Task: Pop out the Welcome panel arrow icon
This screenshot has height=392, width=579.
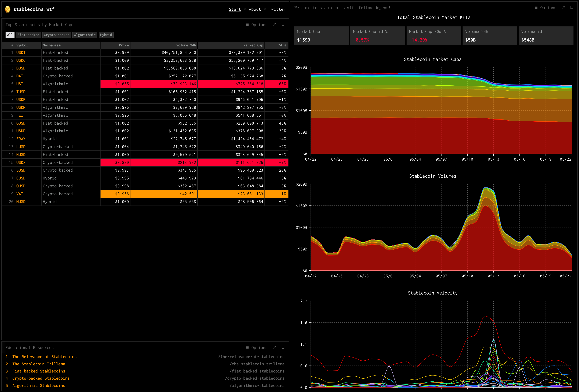Action: tap(563, 7)
